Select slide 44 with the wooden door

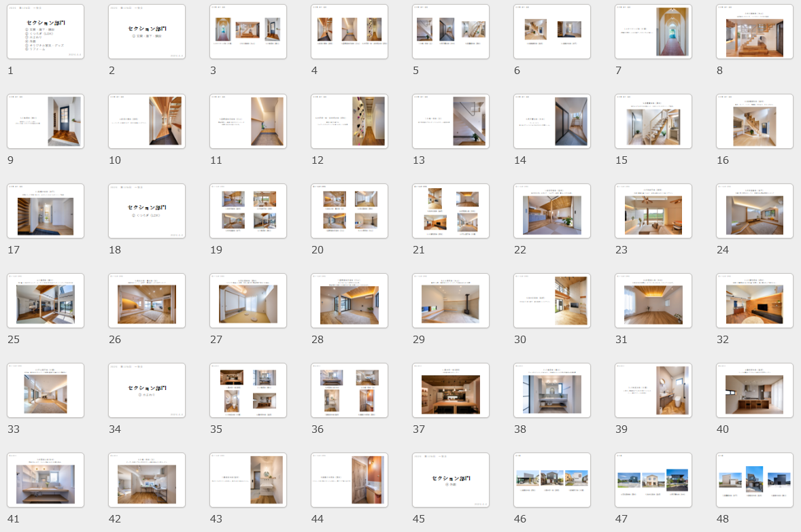pyautogui.click(x=350, y=480)
